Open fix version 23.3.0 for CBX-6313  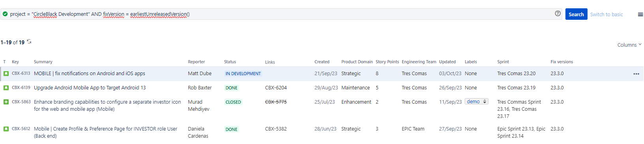[x=557, y=74]
